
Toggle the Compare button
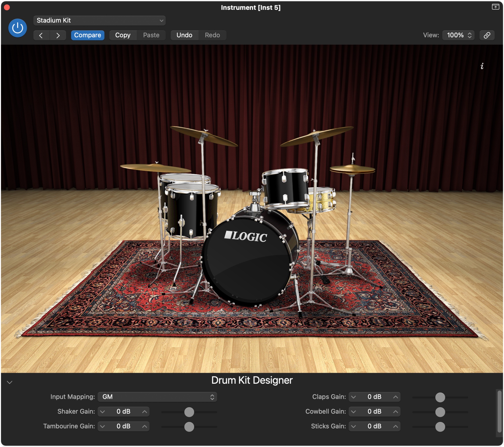click(87, 35)
